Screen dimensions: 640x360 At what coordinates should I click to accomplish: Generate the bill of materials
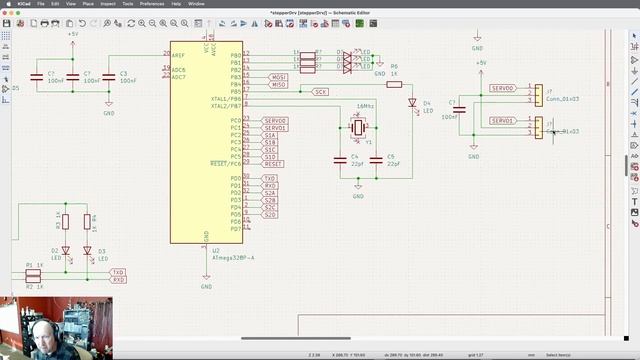coord(346,23)
